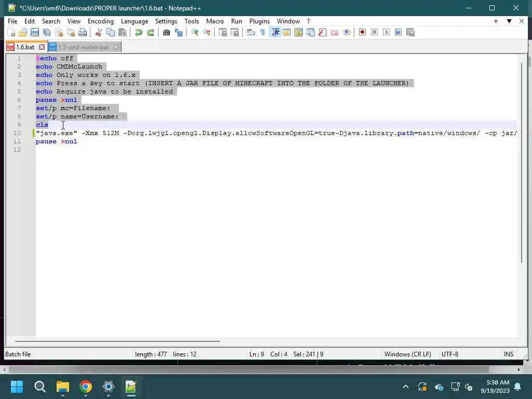Undo last action with green arrow
The image size is (532, 399).
point(138,32)
